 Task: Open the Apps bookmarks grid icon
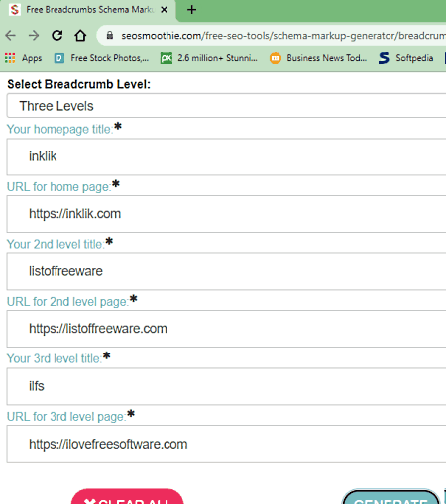tap(10, 58)
